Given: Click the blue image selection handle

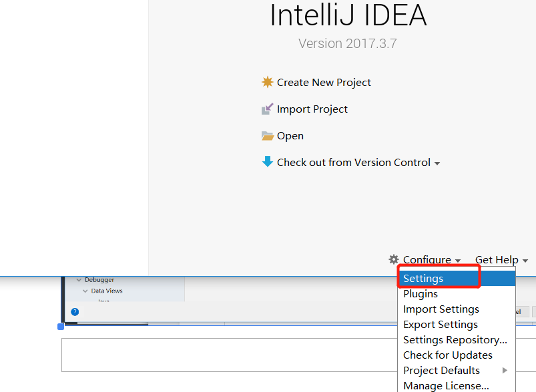Looking at the screenshot, I should pyautogui.click(x=61, y=327).
